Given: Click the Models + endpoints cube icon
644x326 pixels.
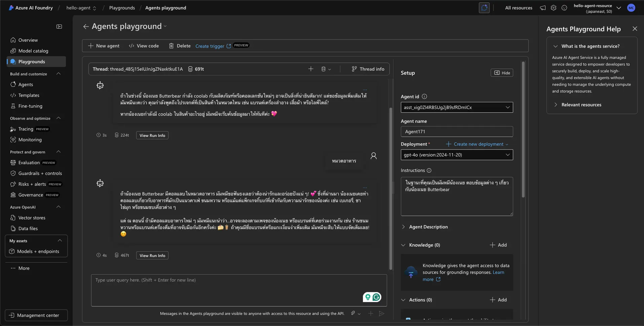Looking at the screenshot, I should pyautogui.click(x=12, y=251).
